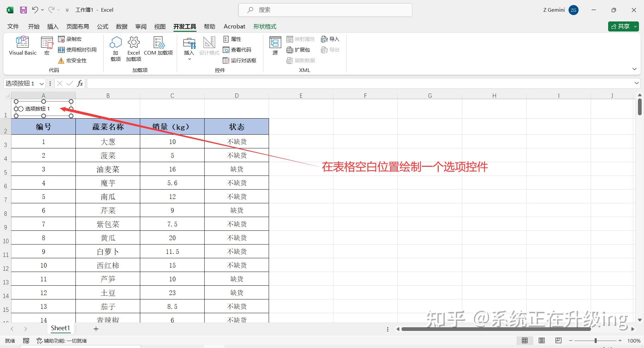Switch to Insert (插入) ribbon tab

(53, 26)
